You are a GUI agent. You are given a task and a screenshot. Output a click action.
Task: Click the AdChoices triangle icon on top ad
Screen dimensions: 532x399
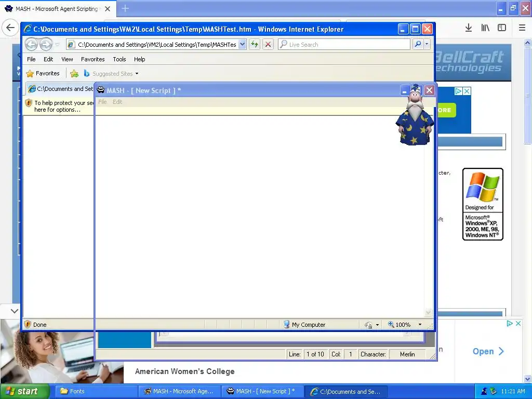(x=458, y=91)
